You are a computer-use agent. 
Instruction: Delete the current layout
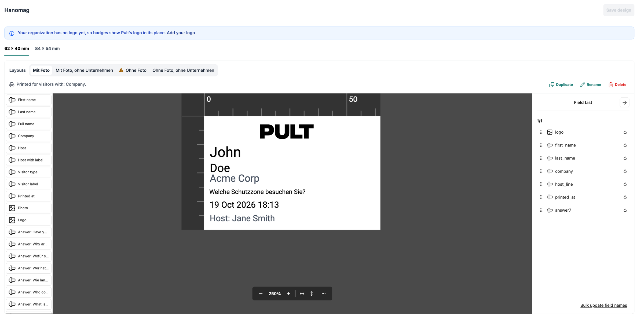click(x=617, y=84)
